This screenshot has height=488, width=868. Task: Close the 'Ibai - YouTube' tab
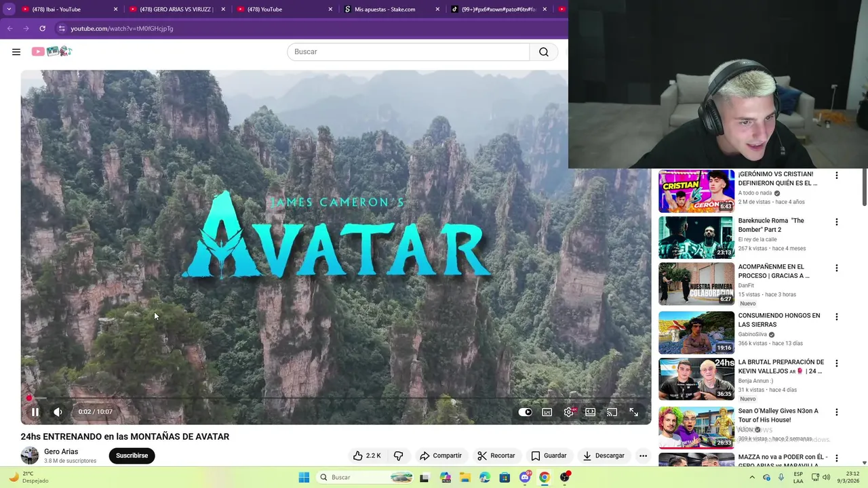[x=115, y=9]
